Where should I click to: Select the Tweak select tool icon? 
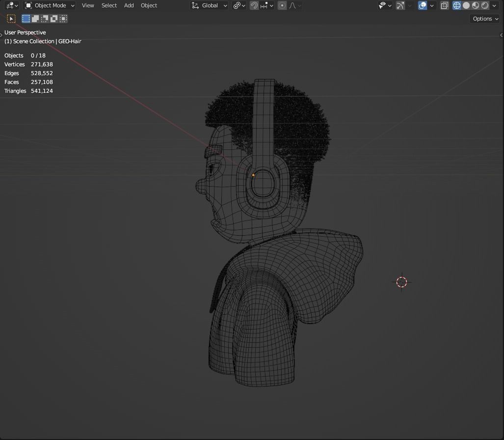[11, 19]
